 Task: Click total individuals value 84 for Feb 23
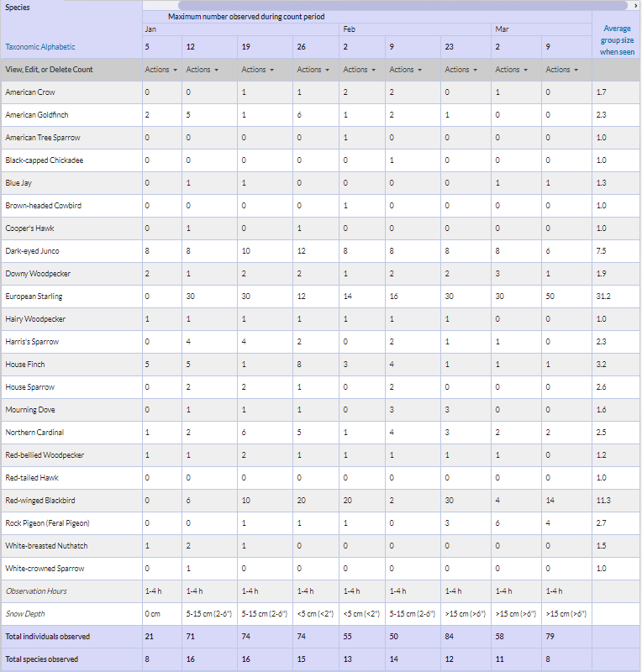coord(449,637)
